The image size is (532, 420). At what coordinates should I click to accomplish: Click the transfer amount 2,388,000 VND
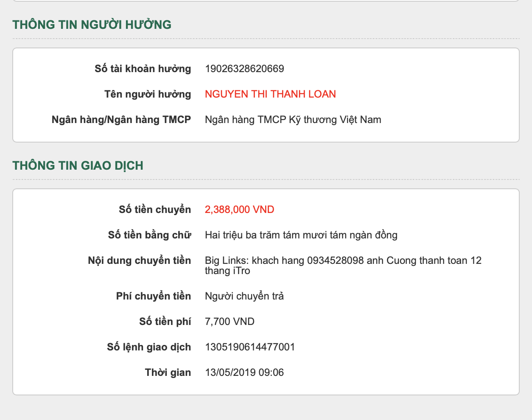(x=239, y=210)
